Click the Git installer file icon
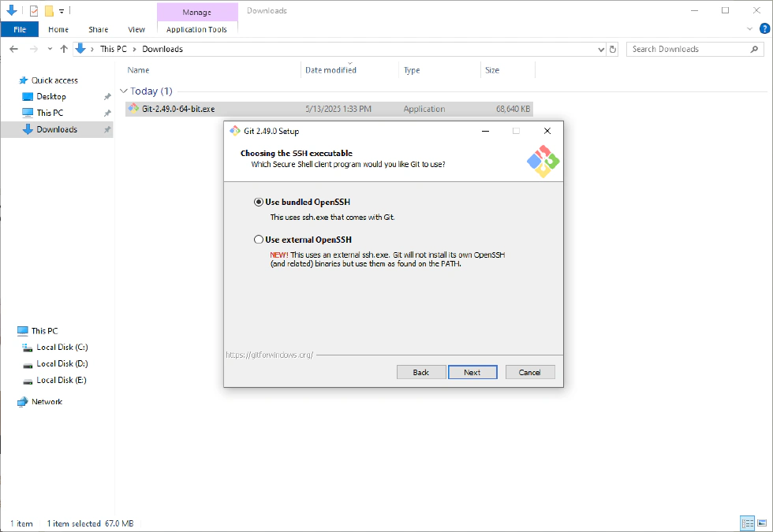 coord(133,109)
